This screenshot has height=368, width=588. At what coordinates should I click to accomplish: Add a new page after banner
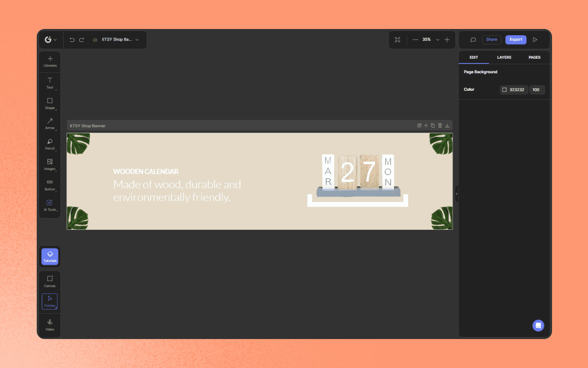pyautogui.click(x=426, y=126)
